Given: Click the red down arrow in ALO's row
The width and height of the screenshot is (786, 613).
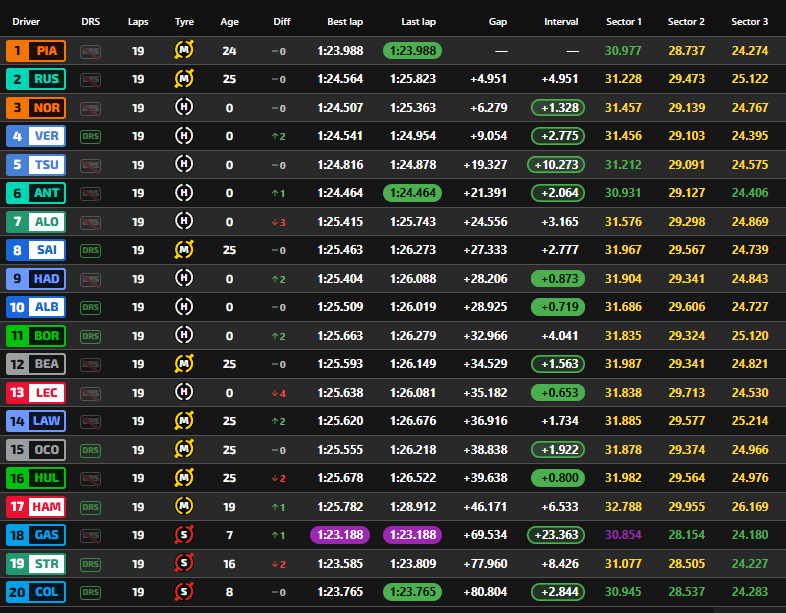Looking at the screenshot, I should click(x=275, y=222).
